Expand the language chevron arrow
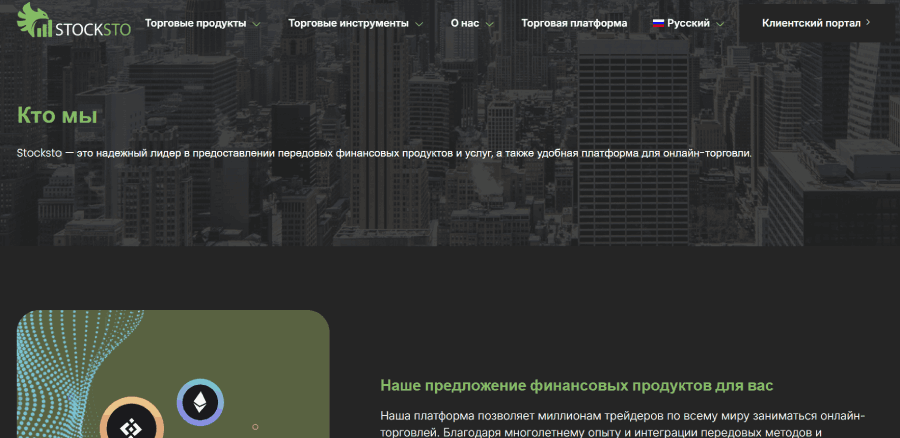 coord(720,24)
